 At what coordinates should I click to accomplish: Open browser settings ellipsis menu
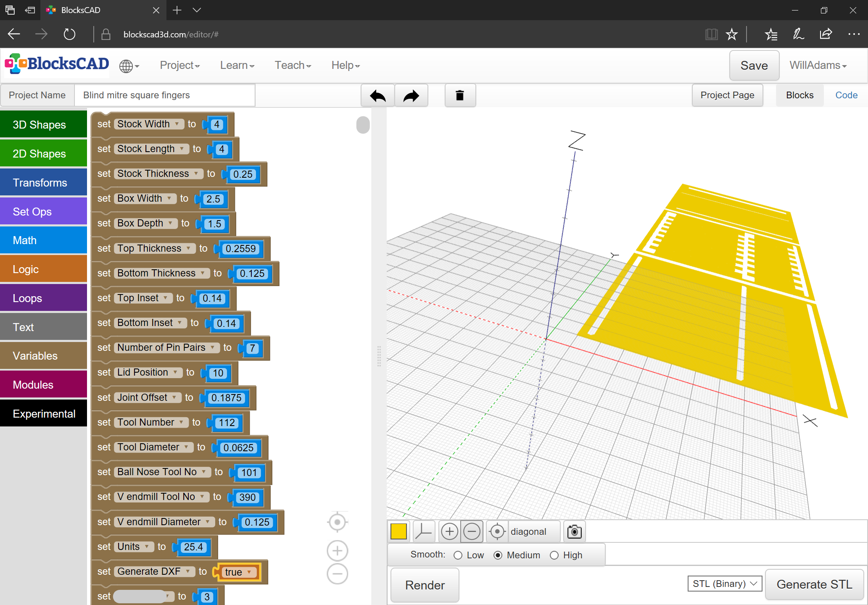854,34
